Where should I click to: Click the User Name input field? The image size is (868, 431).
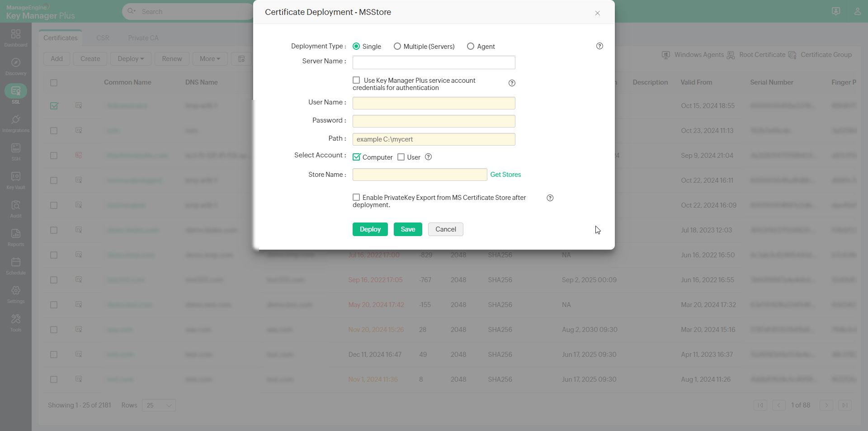[x=434, y=103]
